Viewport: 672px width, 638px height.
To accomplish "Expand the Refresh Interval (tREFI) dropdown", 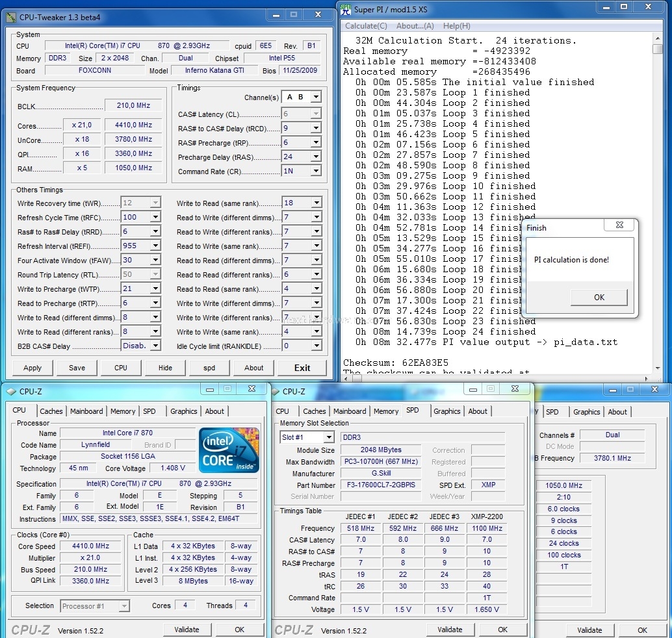I will (155, 246).
